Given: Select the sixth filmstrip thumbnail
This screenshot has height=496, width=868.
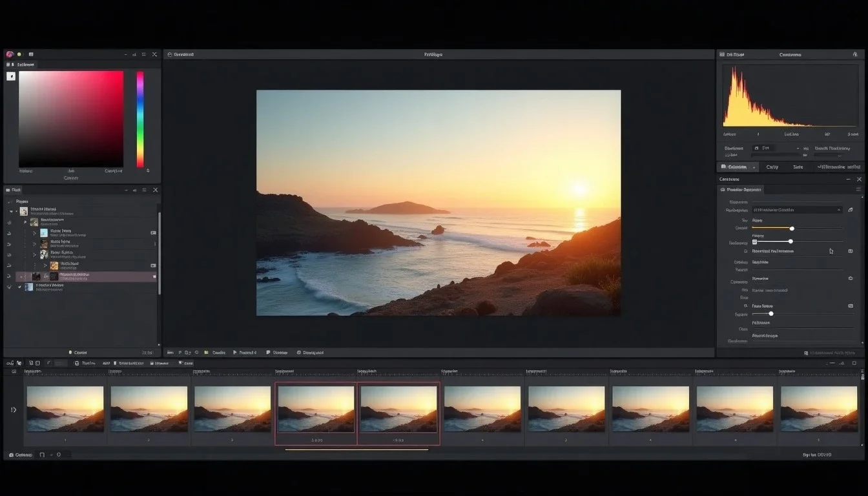Looking at the screenshot, I should (x=482, y=409).
